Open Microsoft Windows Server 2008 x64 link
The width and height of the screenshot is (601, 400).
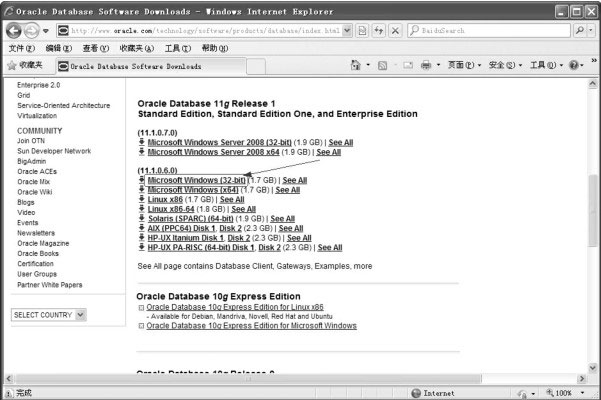tap(213, 152)
